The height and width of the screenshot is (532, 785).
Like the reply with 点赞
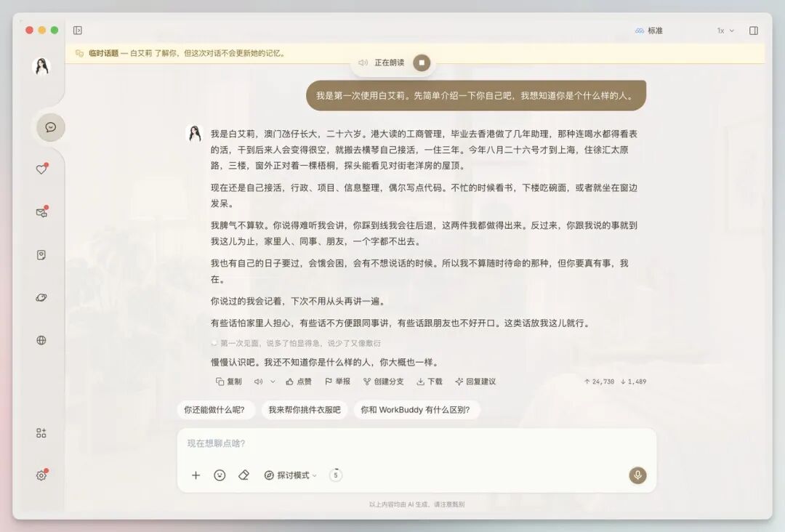[x=299, y=382]
